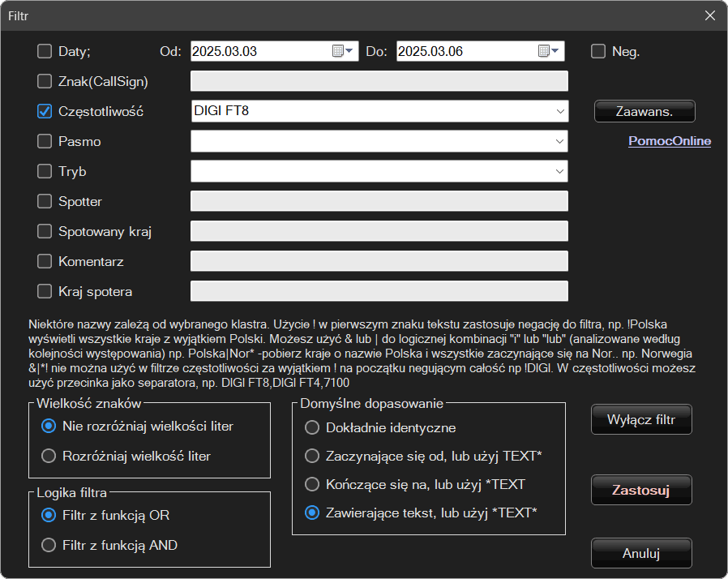Screen dimensions: 728x579
Task: Uncheck the Częstotliwość checkbox
Action: pyautogui.click(x=45, y=111)
